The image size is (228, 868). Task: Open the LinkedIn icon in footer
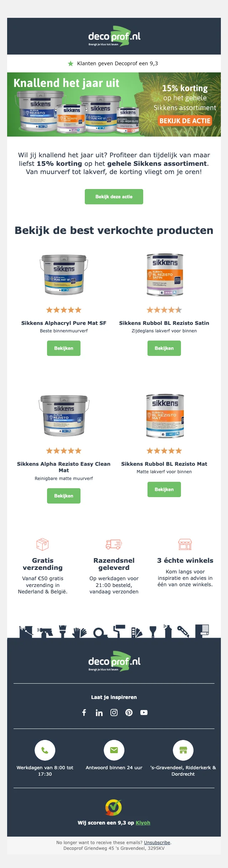click(99, 713)
